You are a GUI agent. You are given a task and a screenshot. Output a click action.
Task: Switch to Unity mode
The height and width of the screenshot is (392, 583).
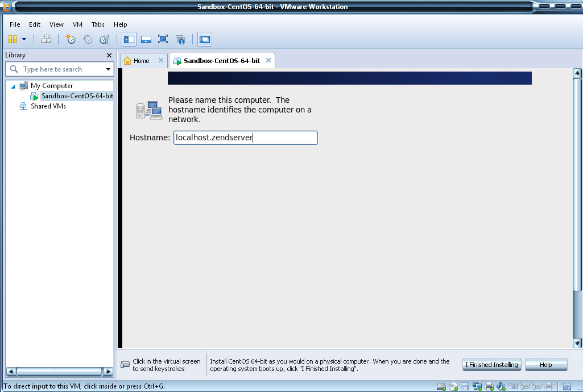[x=180, y=39]
